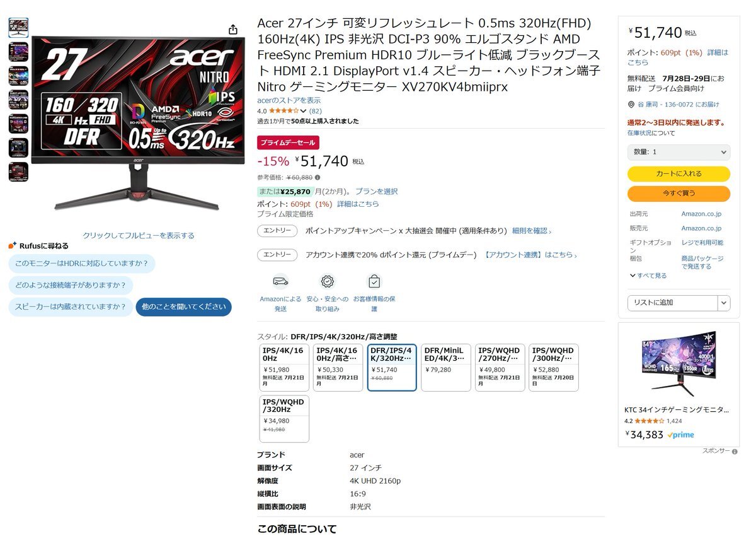Visit the acerのストアを表示 link
The width and height of the screenshot is (756, 536).
coord(289,100)
